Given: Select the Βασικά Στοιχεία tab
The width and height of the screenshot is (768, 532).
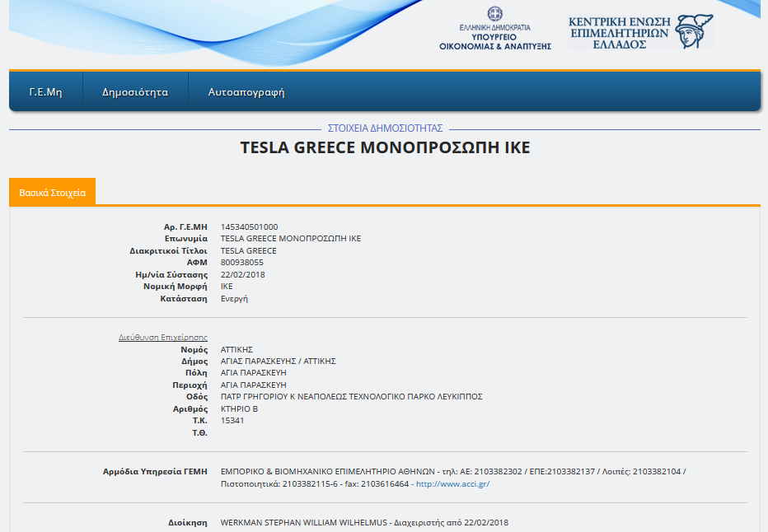Looking at the screenshot, I should (x=53, y=193).
